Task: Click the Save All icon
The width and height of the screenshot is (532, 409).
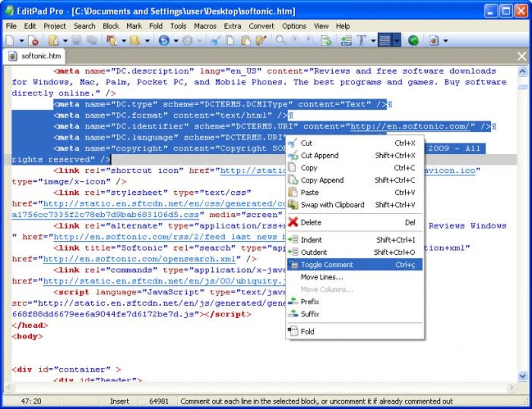Action: coord(92,41)
